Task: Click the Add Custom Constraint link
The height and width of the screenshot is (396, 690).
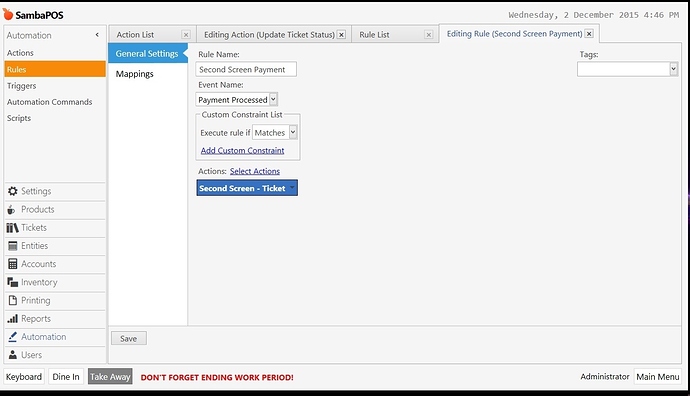Action: (242, 150)
